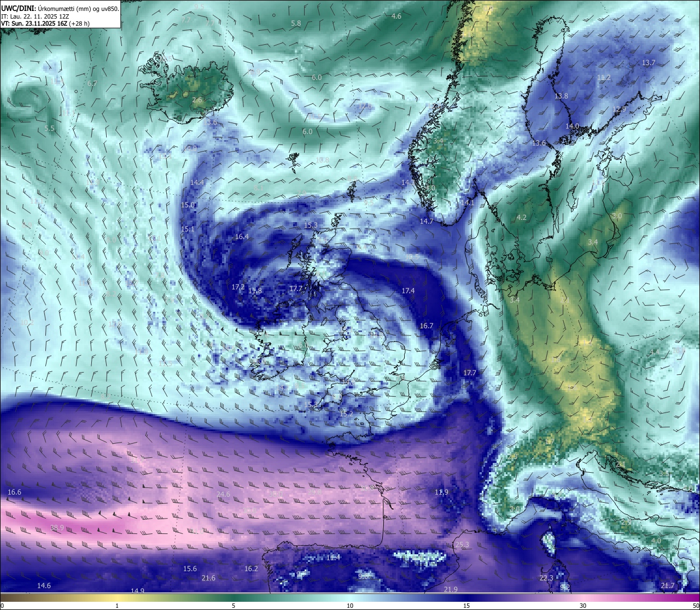Click the legend label 5
Screen dimensions: 700x610
(x=234, y=606)
